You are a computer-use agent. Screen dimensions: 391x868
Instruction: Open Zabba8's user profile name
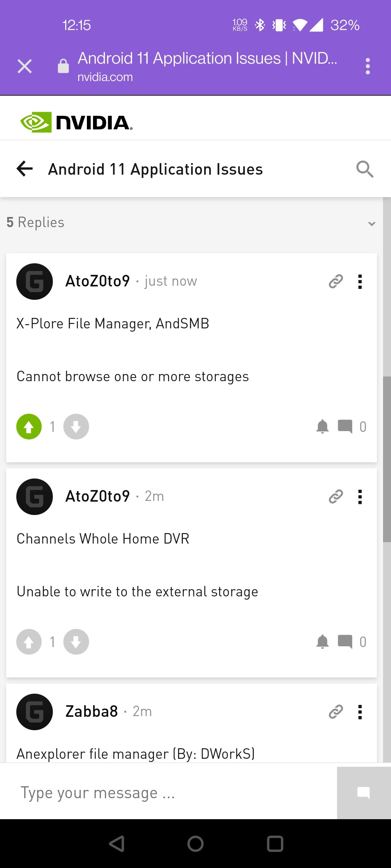[92, 711]
